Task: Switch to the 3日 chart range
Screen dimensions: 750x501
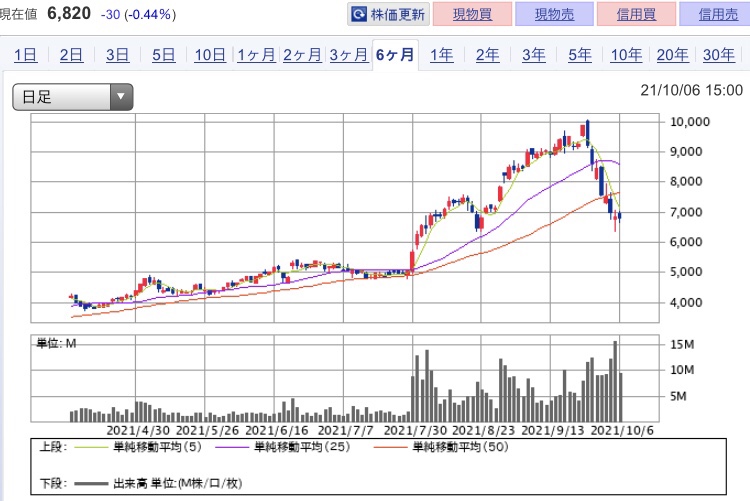Action: coord(118,55)
